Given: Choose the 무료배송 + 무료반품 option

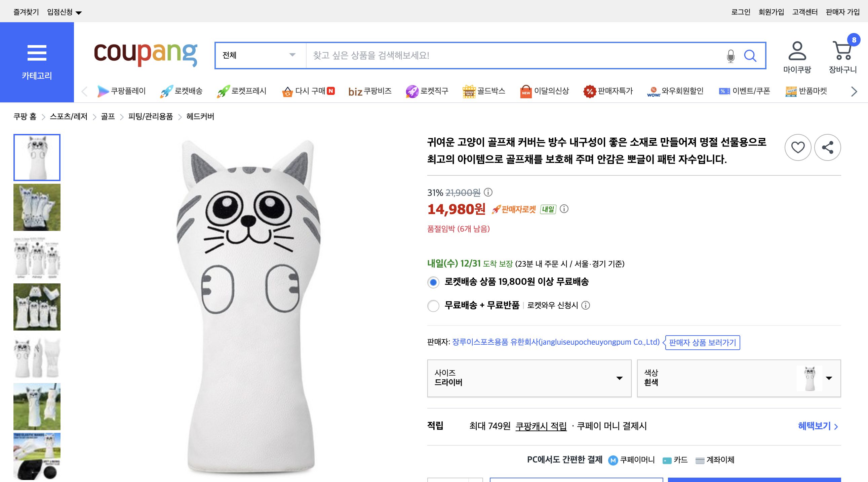Looking at the screenshot, I should coord(433,306).
